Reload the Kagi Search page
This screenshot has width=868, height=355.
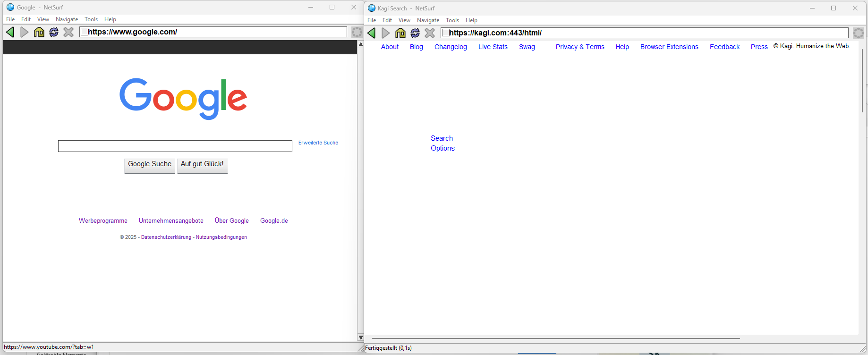415,33
